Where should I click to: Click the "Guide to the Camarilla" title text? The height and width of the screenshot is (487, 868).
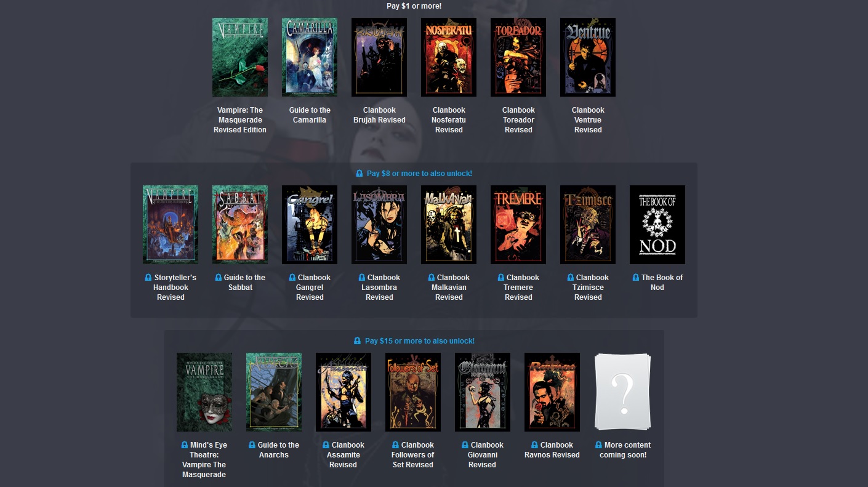(x=310, y=115)
